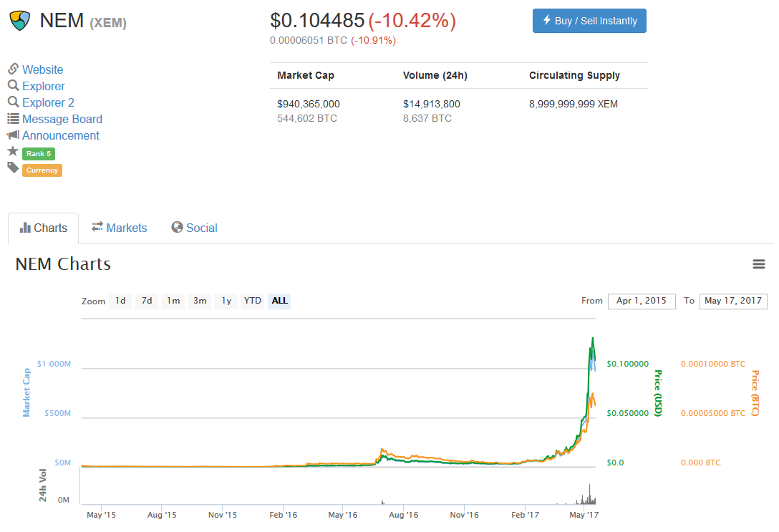Switch to the Markets tab
The height and width of the screenshot is (532, 779).
120,228
